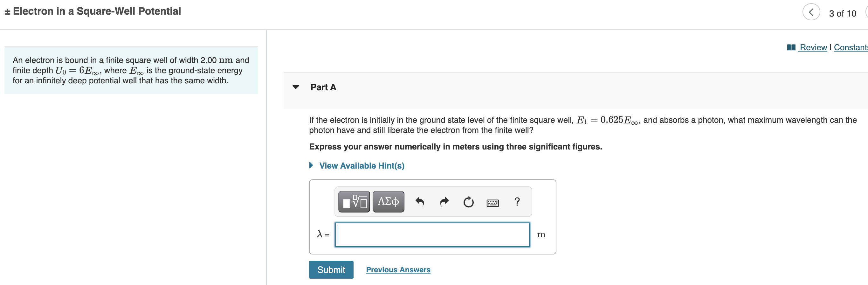Open the Review section
Screen dimensions: 868x285
(813, 47)
